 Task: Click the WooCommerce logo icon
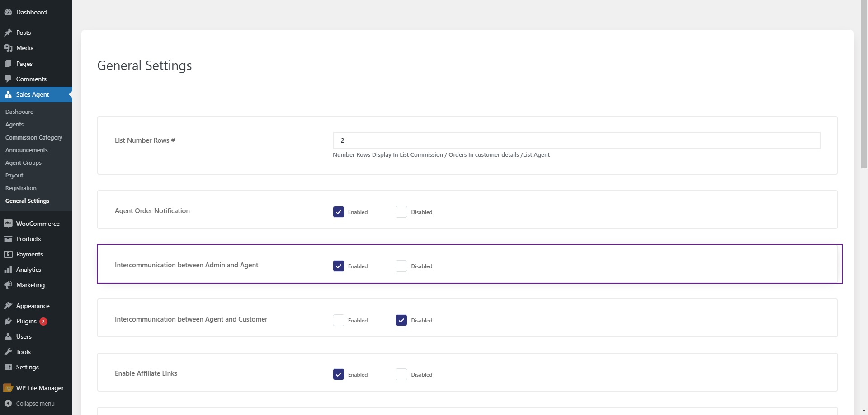click(x=8, y=224)
